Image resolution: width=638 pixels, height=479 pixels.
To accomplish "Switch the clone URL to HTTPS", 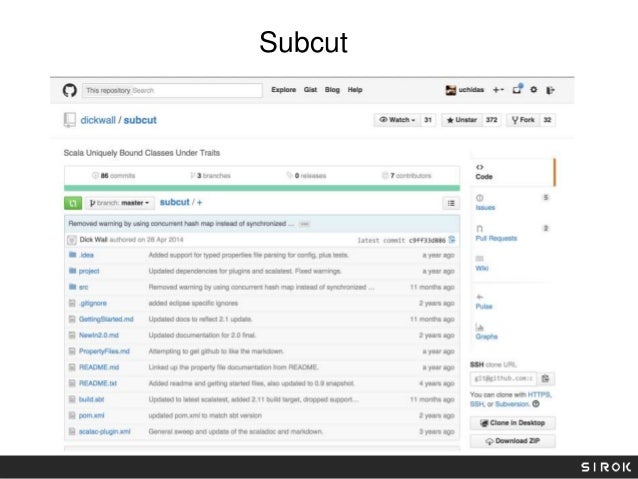I will [539, 394].
